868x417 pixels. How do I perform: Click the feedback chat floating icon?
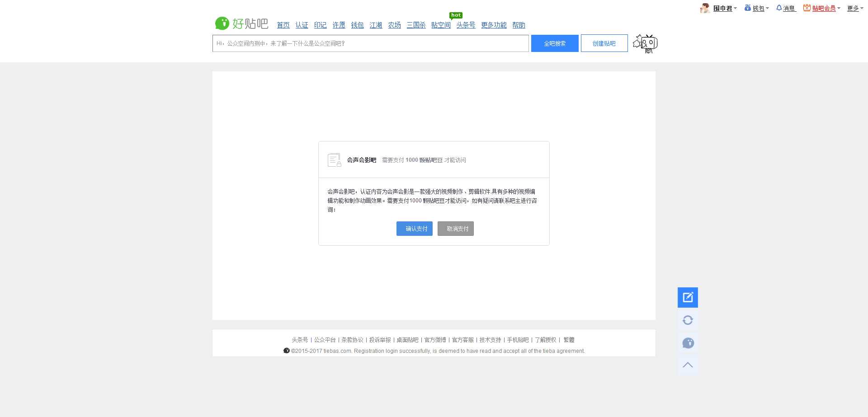click(x=688, y=343)
